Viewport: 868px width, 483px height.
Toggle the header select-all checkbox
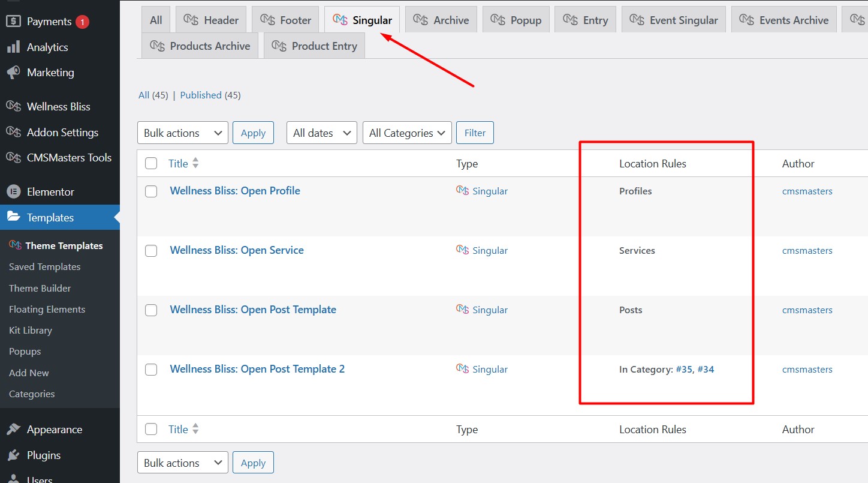[151, 163]
